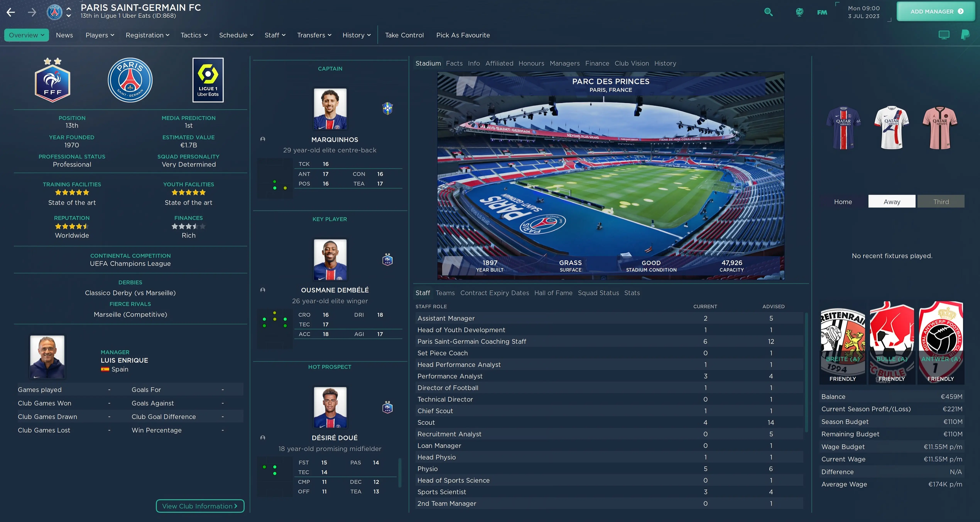Click Marquinhos portrait photo
The width and height of the screenshot is (980, 522).
pos(330,109)
